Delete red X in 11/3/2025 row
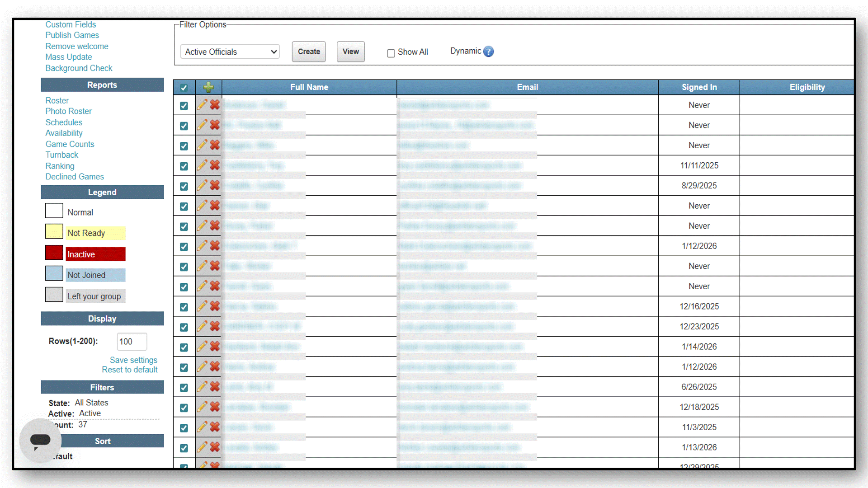 (x=215, y=427)
